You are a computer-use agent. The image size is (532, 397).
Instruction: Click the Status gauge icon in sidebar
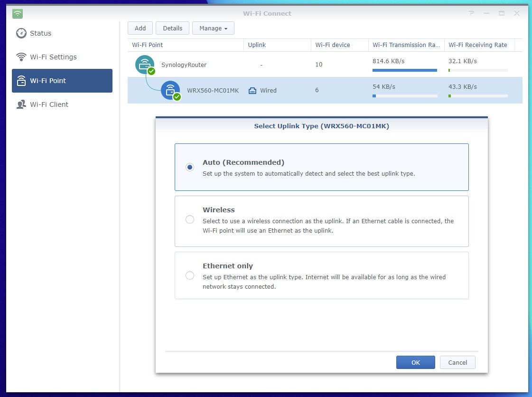21,33
